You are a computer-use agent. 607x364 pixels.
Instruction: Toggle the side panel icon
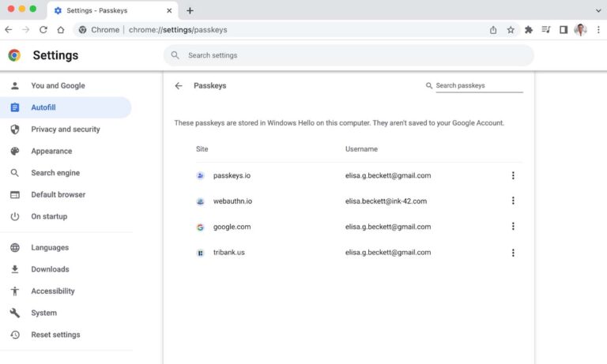(x=564, y=30)
